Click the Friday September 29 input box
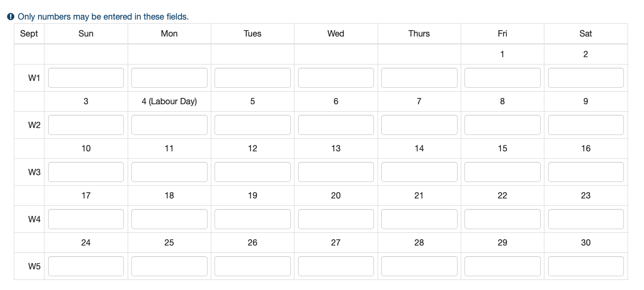644x290 pixels. tap(502, 266)
